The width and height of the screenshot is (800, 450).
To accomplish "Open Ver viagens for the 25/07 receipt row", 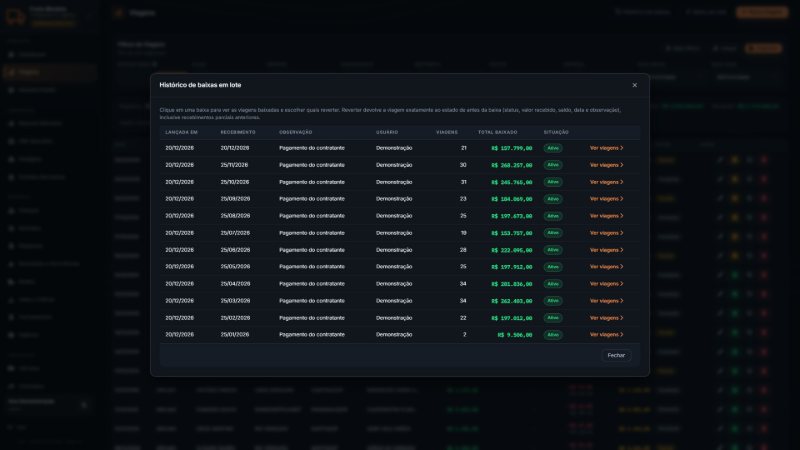I will pos(607,233).
